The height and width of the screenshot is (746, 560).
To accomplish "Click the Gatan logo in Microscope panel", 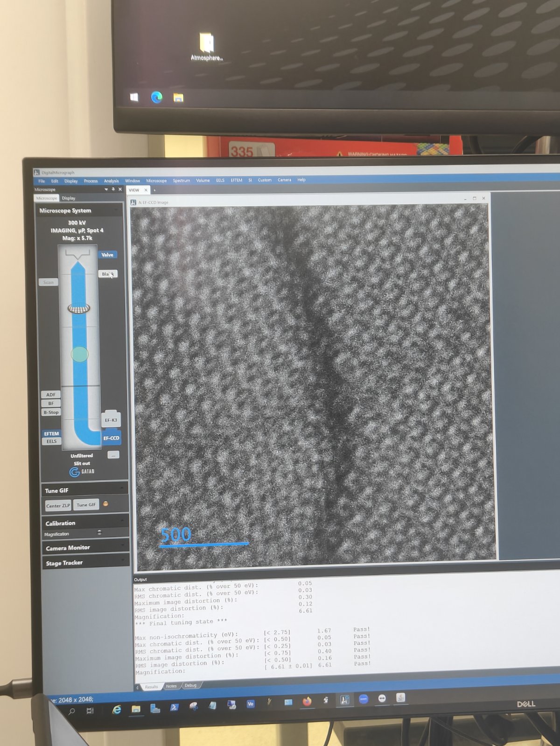I will [x=82, y=472].
